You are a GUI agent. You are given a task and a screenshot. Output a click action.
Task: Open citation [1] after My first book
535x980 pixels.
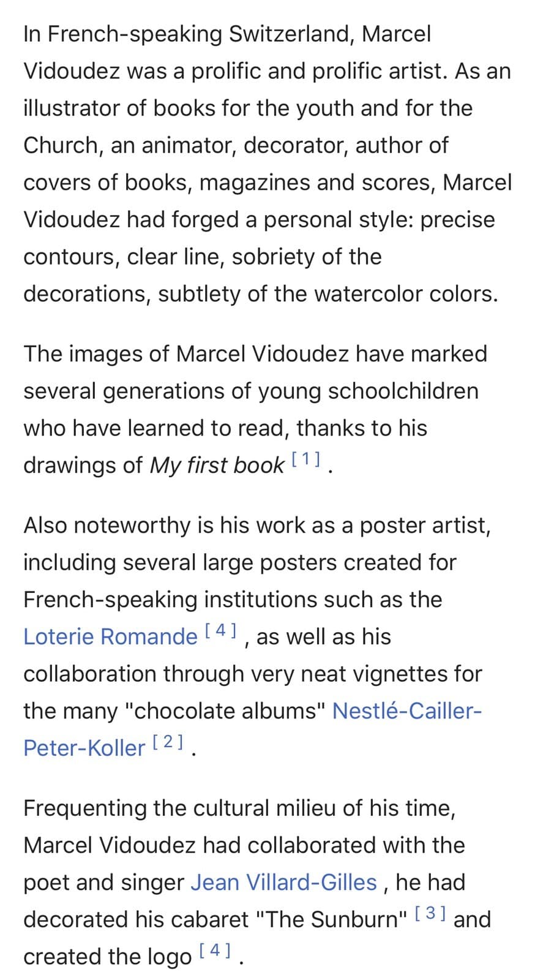(306, 458)
